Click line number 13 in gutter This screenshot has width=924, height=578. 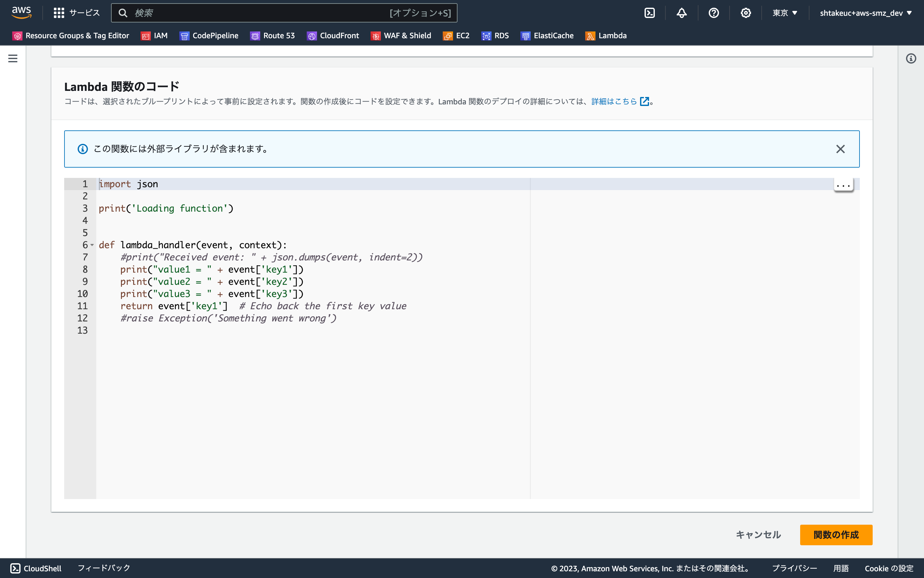[82, 330]
